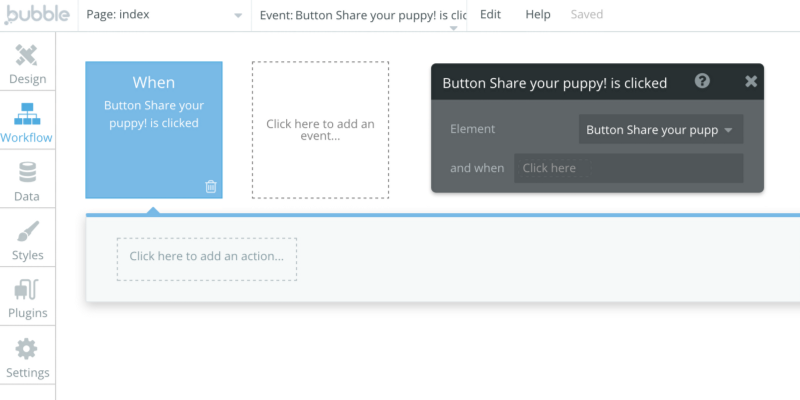This screenshot has width=800, height=400.
Task: Click here to add an event
Action: (320, 130)
